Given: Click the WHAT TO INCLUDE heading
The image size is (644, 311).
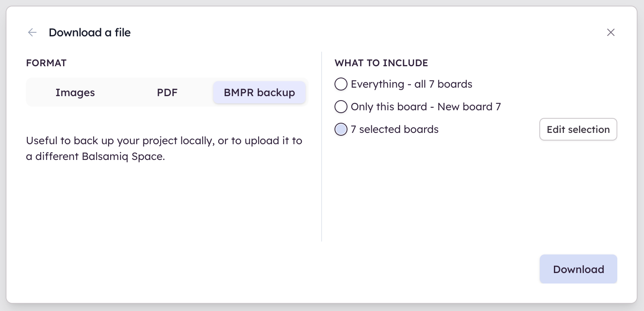Looking at the screenshot, I should (x=381, y=63).
